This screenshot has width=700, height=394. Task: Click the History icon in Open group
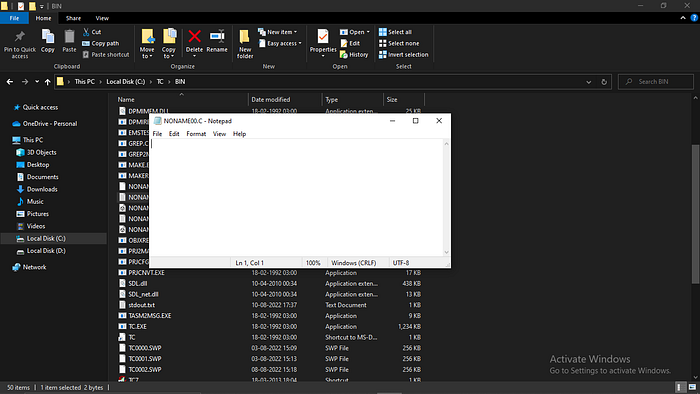click(354, 54)
